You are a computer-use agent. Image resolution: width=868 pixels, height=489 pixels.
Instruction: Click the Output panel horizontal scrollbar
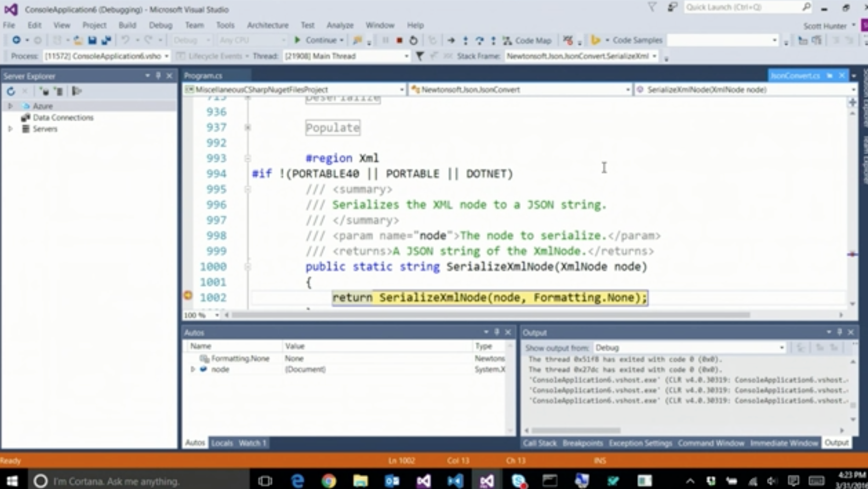[576, 431]
